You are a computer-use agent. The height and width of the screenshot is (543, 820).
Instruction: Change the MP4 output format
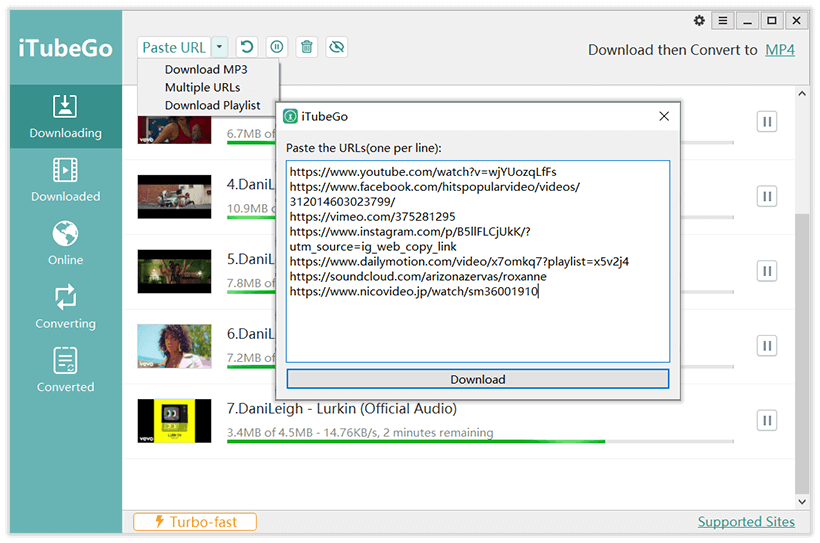(780, 49)
